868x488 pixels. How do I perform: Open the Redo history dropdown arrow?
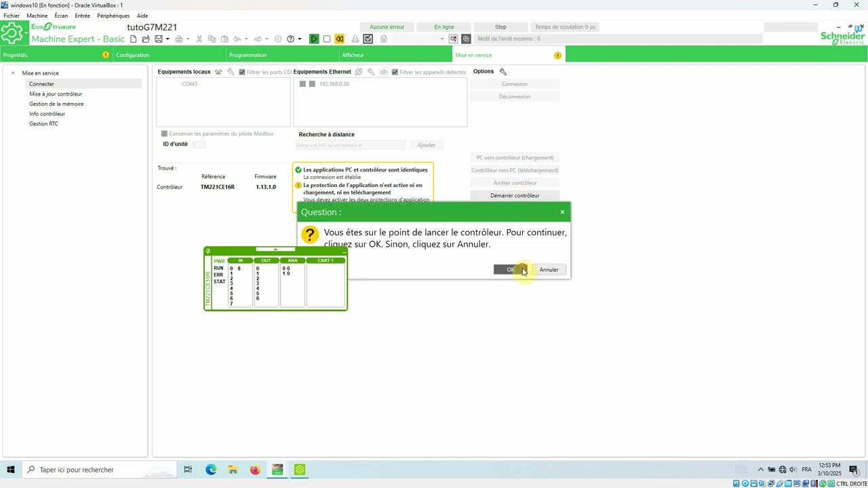[x=267, y=39]
